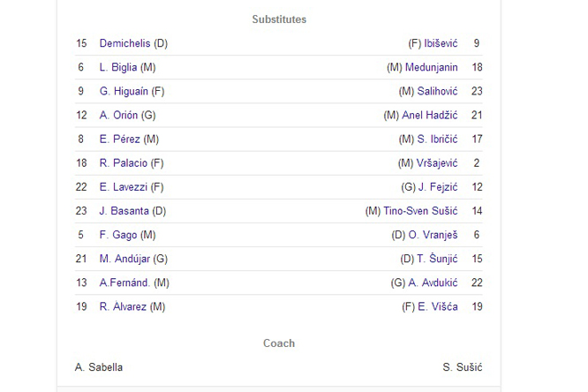Open R. Álvarez midfielder link
This screenshot has height=392, width=588.
pyautogui.click(x=123, y=307)
